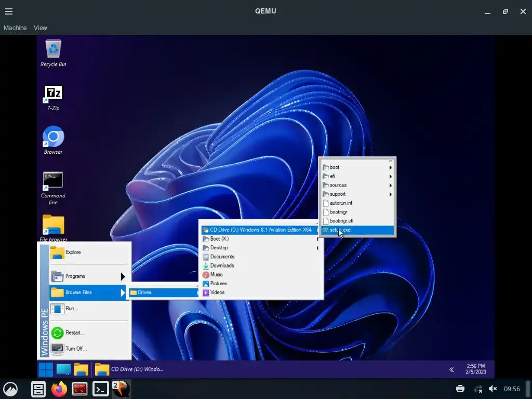The width and height of the screenshot is (532, 399).
Task: Select the Drives submenu entry
Action: (x=164, y=292)
